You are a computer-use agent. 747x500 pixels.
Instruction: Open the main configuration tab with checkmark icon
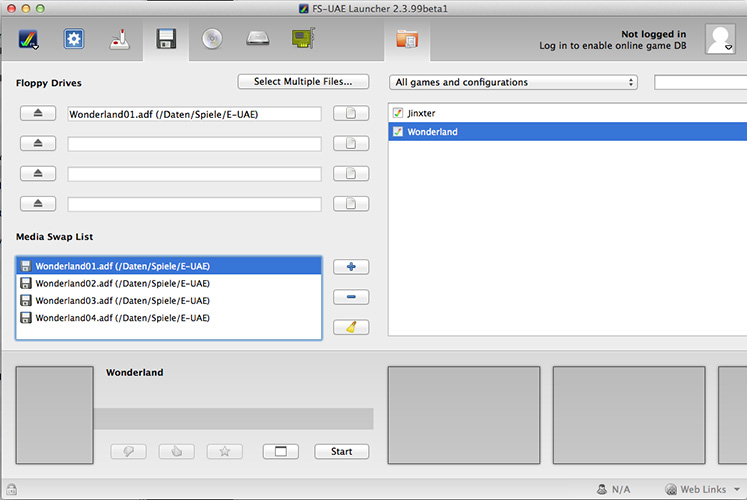point(27,40)
